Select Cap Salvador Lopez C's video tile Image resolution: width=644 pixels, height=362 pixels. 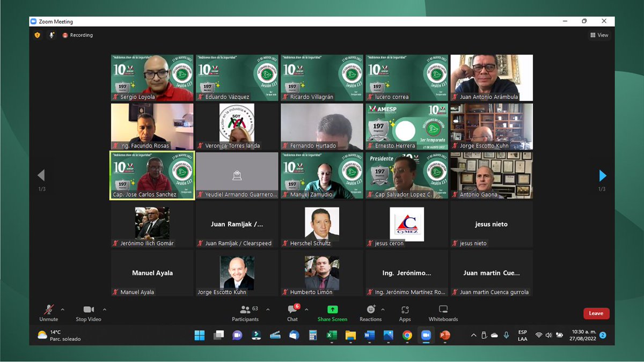[407, 175]
